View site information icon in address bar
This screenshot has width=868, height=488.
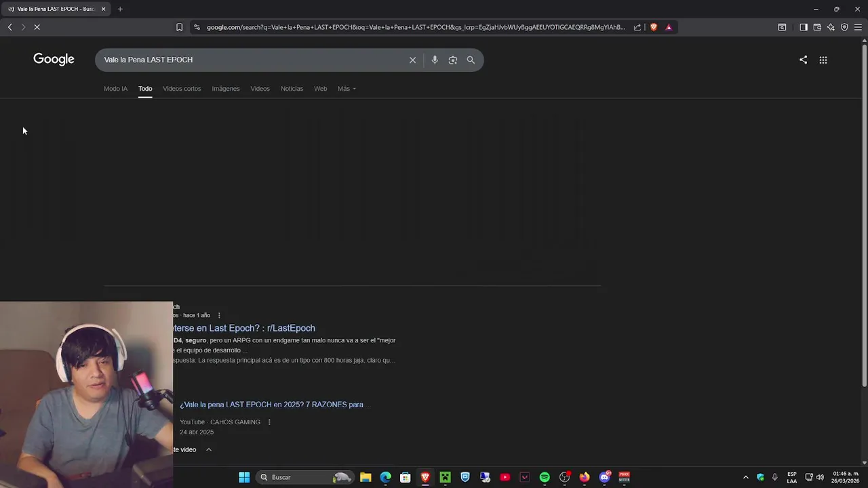coord(197,27)
